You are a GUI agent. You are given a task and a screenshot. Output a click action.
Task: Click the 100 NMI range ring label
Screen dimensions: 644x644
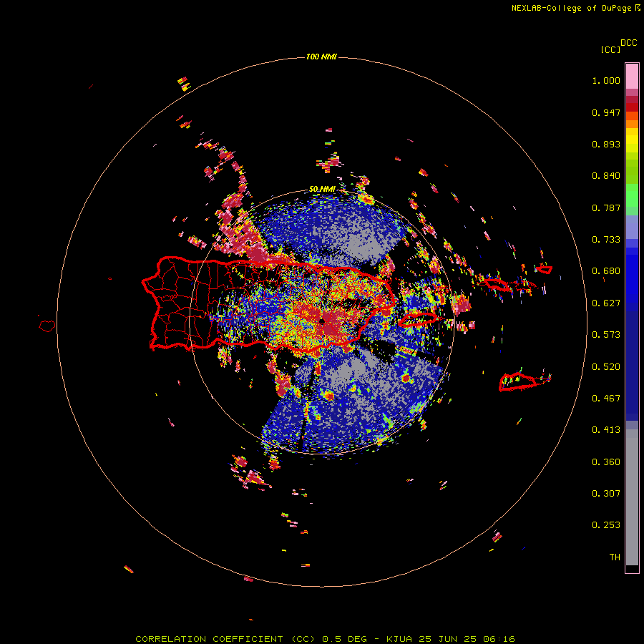point(321,57)
